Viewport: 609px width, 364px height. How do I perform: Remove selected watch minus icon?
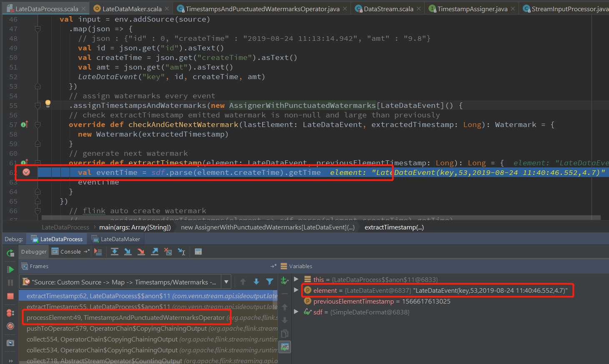tap(285, 294)
